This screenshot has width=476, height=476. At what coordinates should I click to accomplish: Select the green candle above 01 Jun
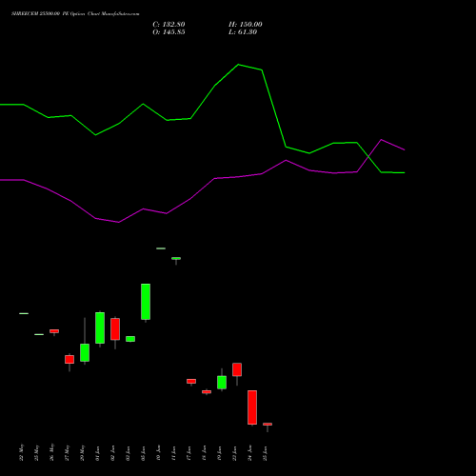click(100, 327)
